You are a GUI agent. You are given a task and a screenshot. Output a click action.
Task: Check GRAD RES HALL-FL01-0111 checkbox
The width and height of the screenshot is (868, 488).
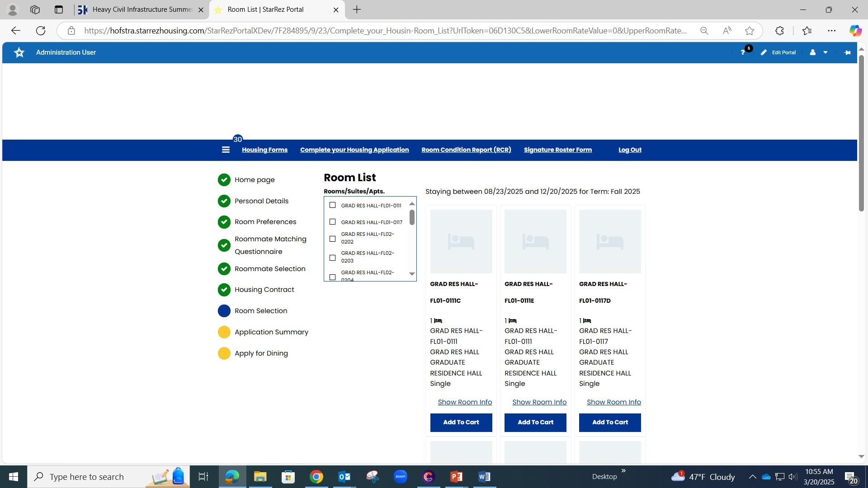[333, 205]
